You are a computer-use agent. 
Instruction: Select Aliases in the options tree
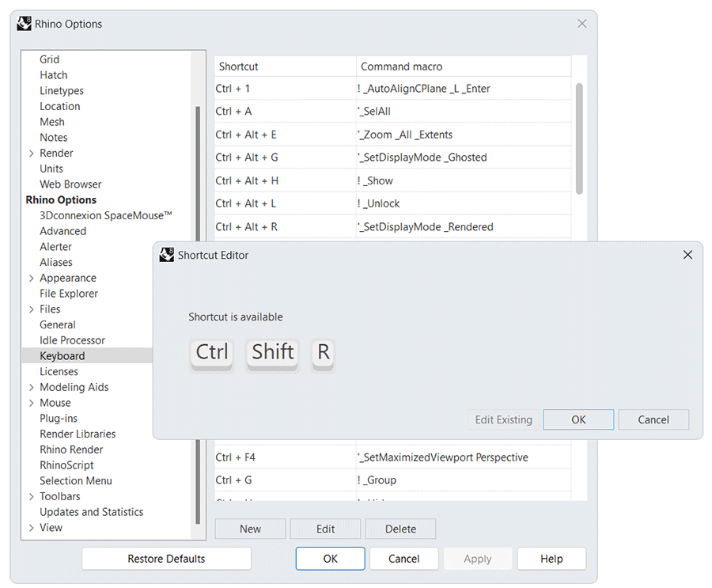(56, 263)
